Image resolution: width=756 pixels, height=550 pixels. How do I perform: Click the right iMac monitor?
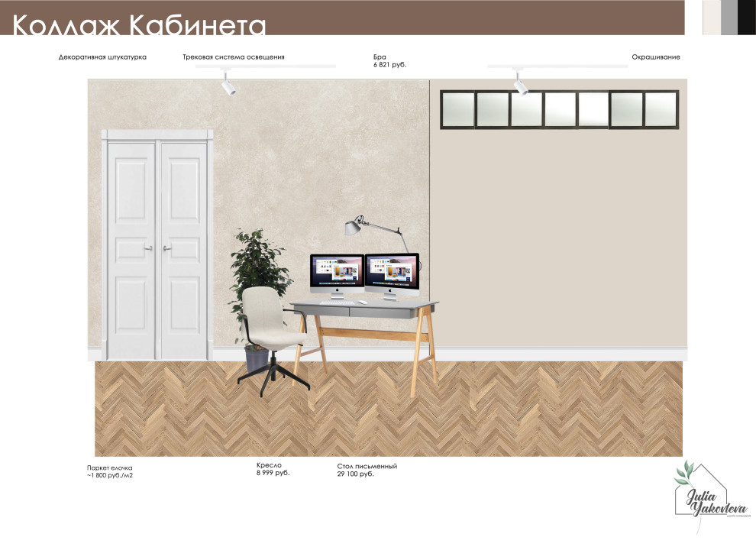393,273
